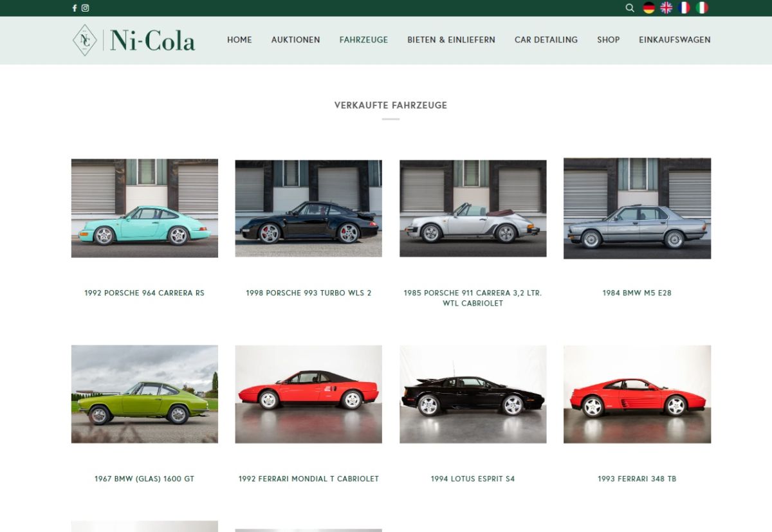Open the SHOP menu item
This screenshot has height=532, width=772.
pos(608,40)
